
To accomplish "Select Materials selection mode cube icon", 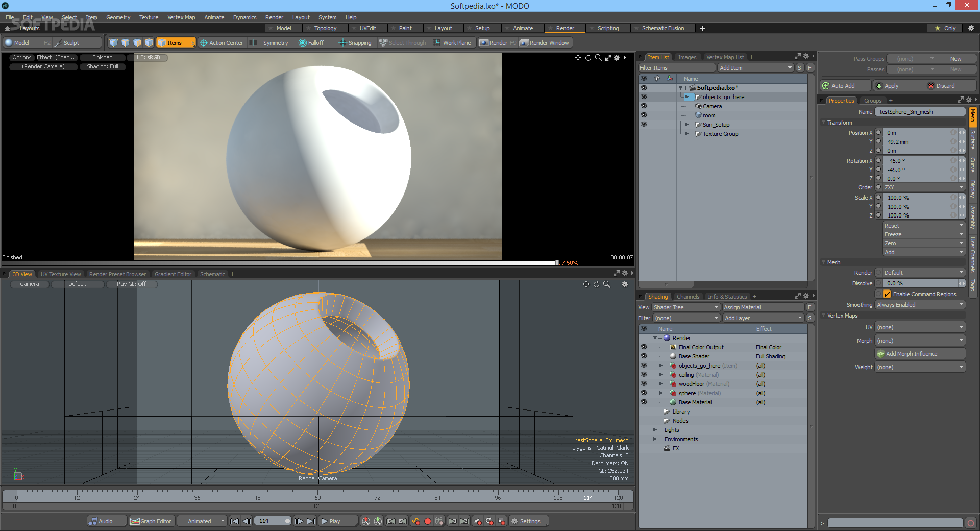I will pos(149,43).
